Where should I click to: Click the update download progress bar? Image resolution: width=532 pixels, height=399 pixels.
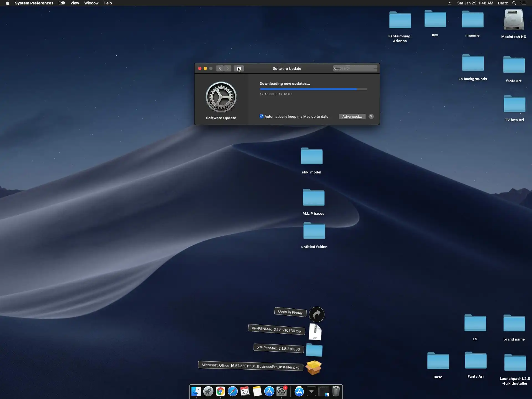click(x=313, y=89)
